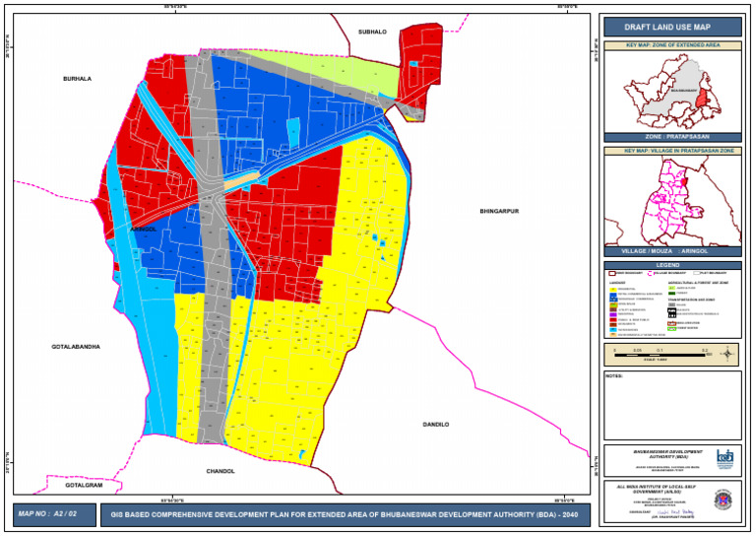Click the Pratapsasan zone key map thumbnail
Viewport: 756px width, 536px height.
tap(672, 92)
